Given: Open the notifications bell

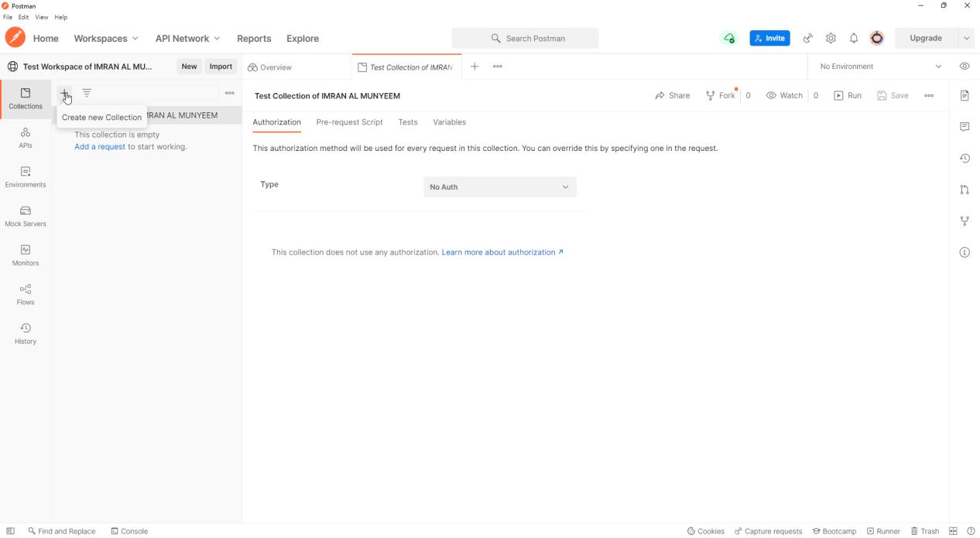Looking at the screenshot, I should 854,38.
